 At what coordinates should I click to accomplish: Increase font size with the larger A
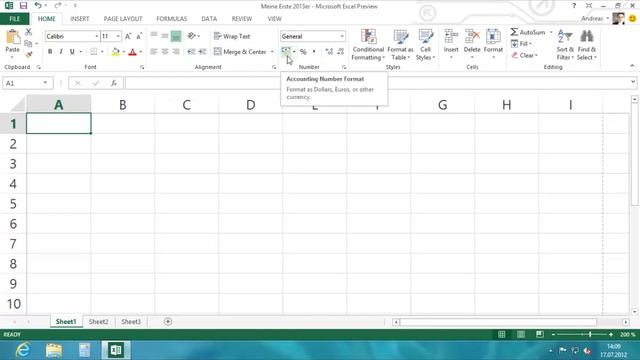(x=128, y=36)
